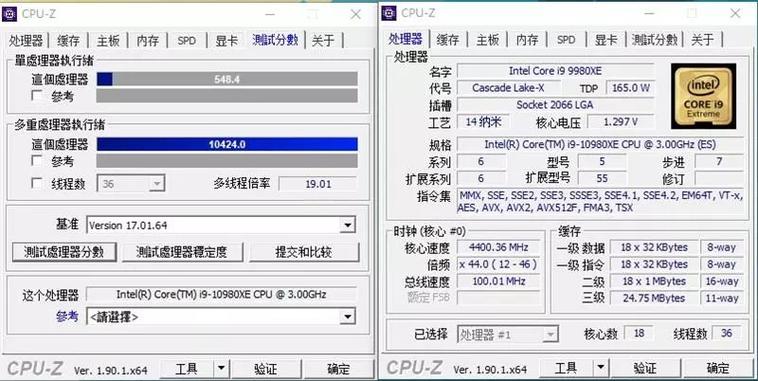The image size is (758, 381).
Task: Click the 測試處理器穩定度 button
Action: point(182,251)
